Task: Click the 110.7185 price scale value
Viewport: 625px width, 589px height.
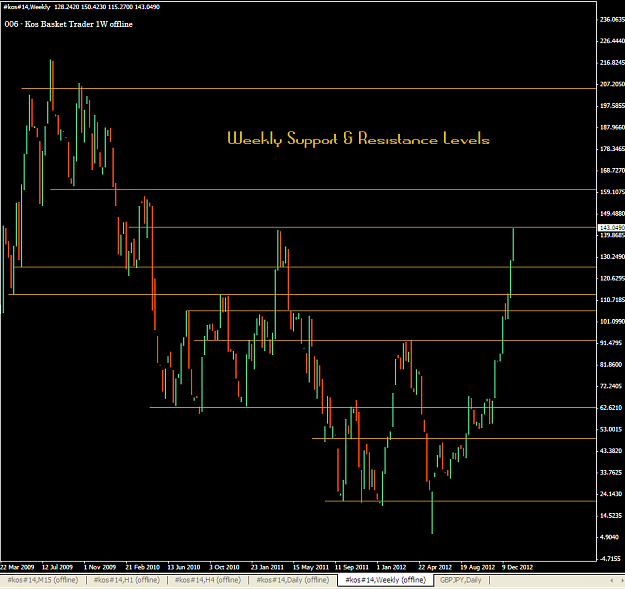Action: click(612, 300)
